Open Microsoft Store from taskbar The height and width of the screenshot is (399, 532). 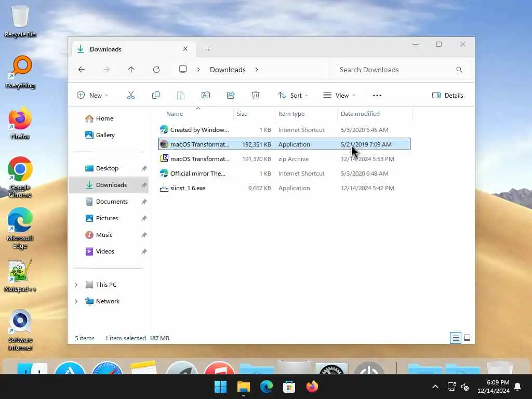coord(289,387)
